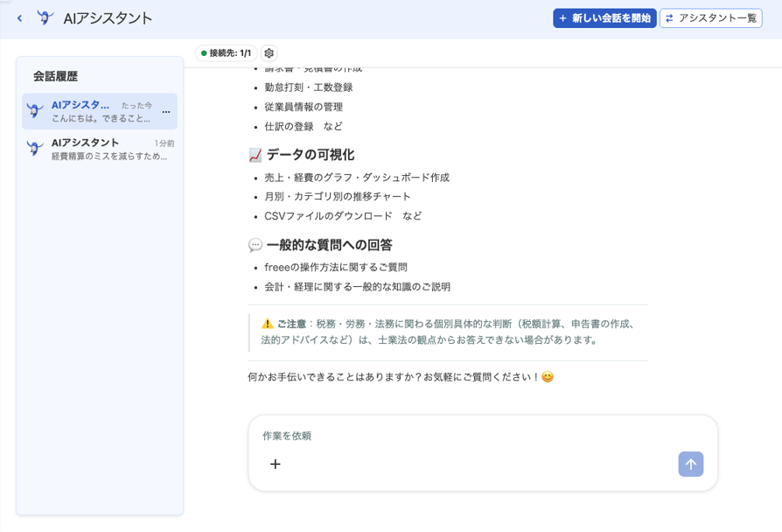Screen dimensions: 782x532
Task: Click bird avatar of the 1分前 conversation
Action: pyautogui.click(x=34, y=148)
